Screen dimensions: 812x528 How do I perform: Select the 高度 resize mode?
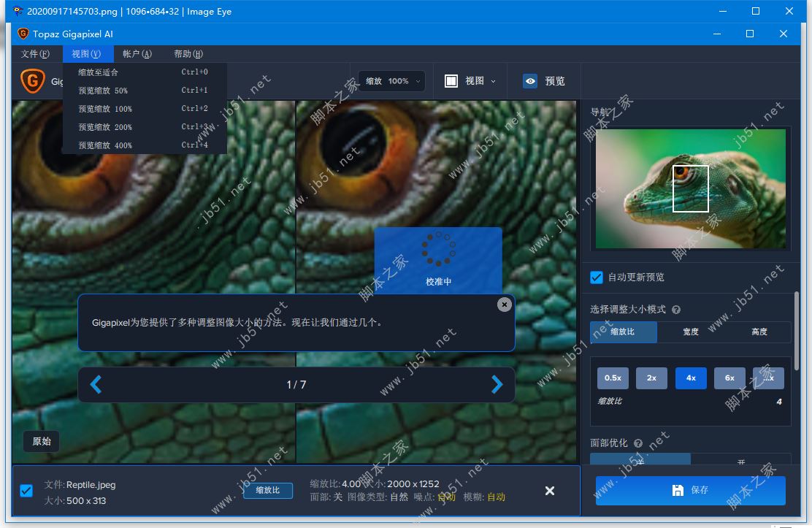point(759,332)
